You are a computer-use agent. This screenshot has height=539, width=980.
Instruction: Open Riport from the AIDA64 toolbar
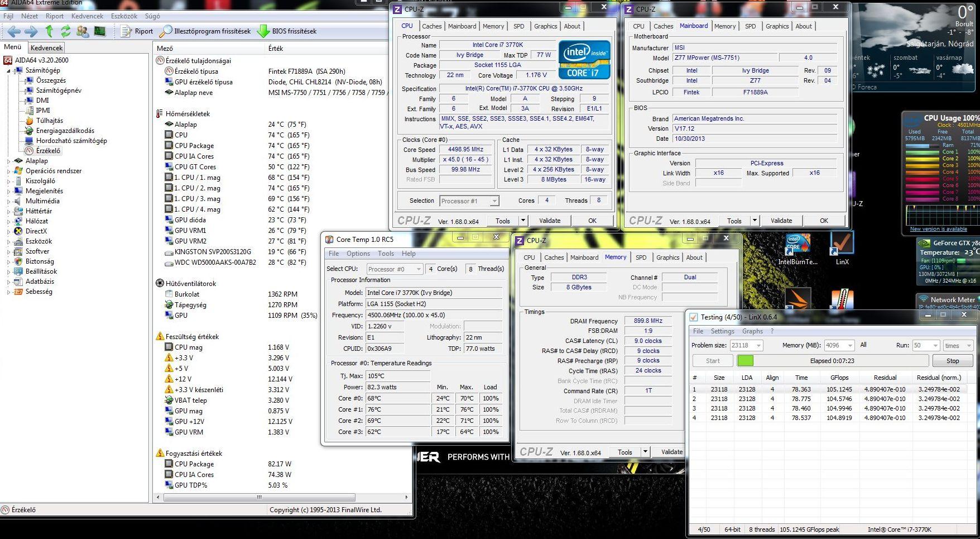click(x=137, y=31)
